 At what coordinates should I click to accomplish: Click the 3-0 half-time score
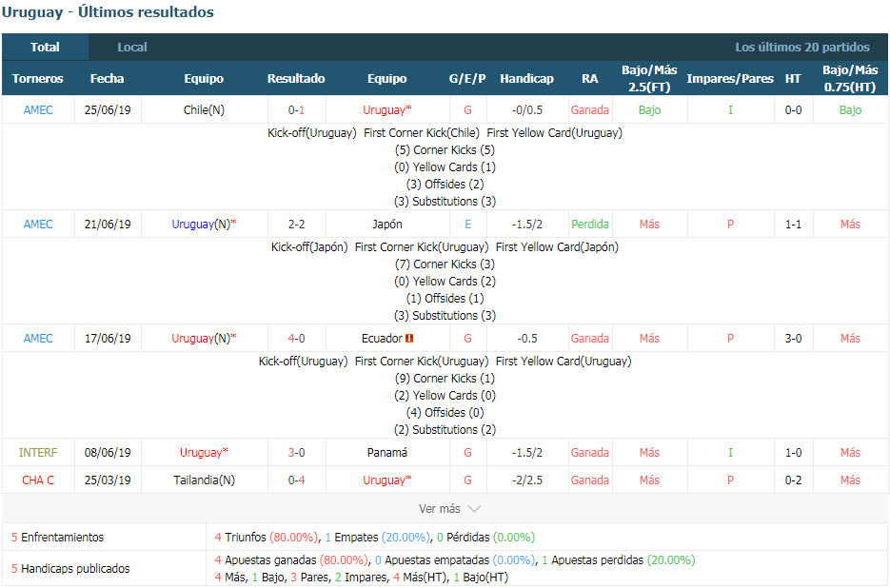click(793, 339)
